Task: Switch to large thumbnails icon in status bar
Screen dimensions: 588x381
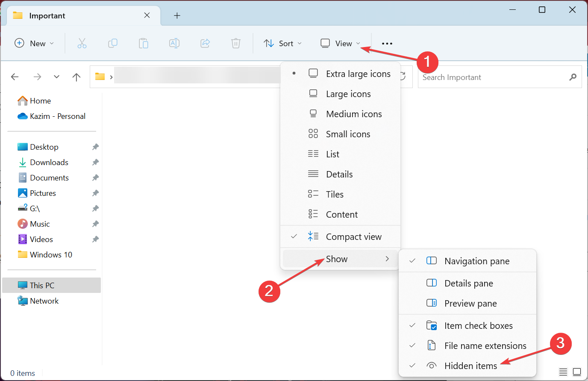Action: 577,372
